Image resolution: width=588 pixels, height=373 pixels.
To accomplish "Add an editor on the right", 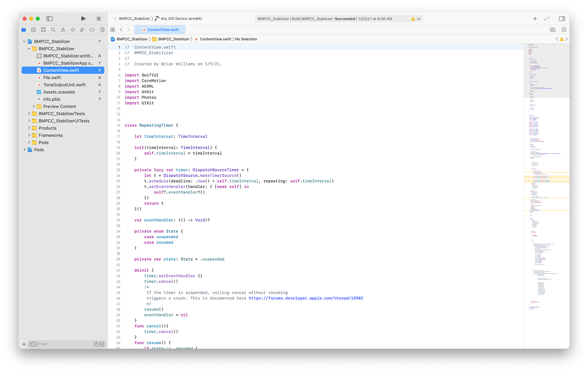I will [x=564, y=30].
